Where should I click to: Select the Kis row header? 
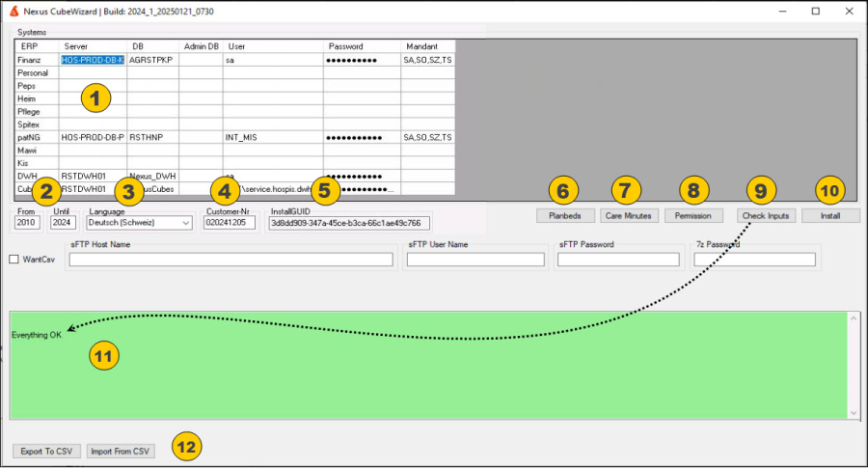(x=37, y=163)
